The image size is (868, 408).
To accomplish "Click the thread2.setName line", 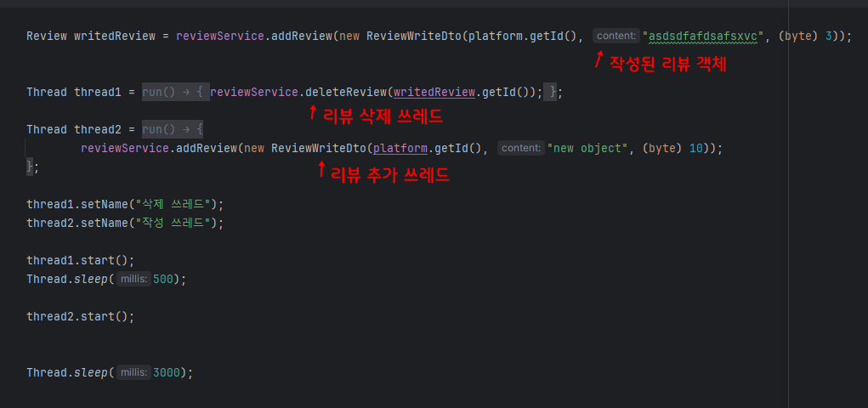I will click(125, 224).
